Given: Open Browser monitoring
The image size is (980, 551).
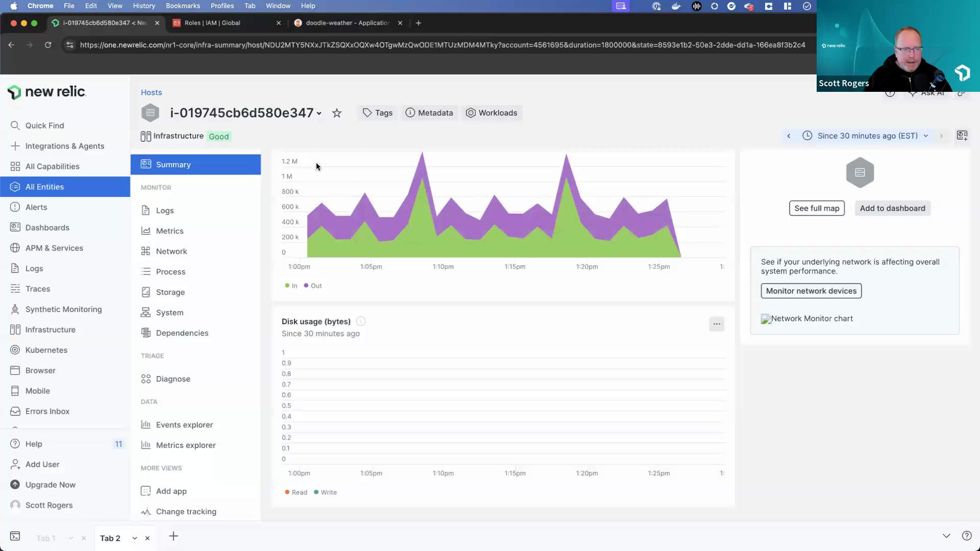Looking at the screenshot, I should (40, 370).
